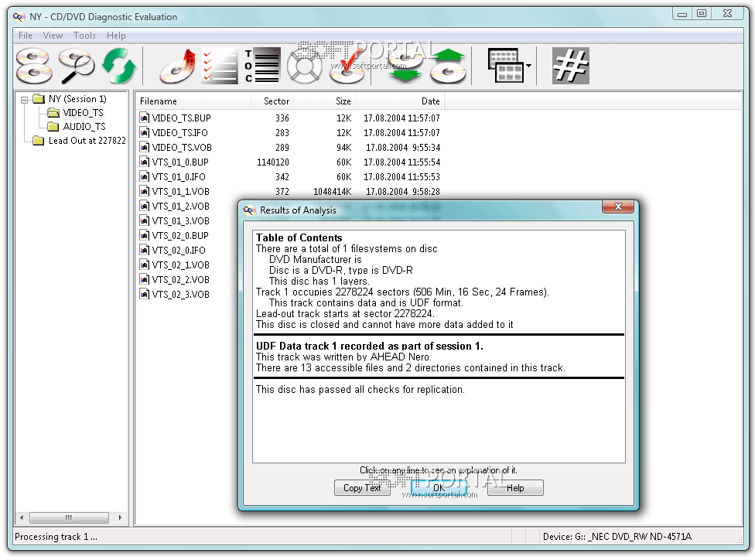This screenshot has width=755, height=560.
Task: Click 'Track 1 occupies 2278224 sectors' line
Action: pyautogui.click(x=402, y=292)
